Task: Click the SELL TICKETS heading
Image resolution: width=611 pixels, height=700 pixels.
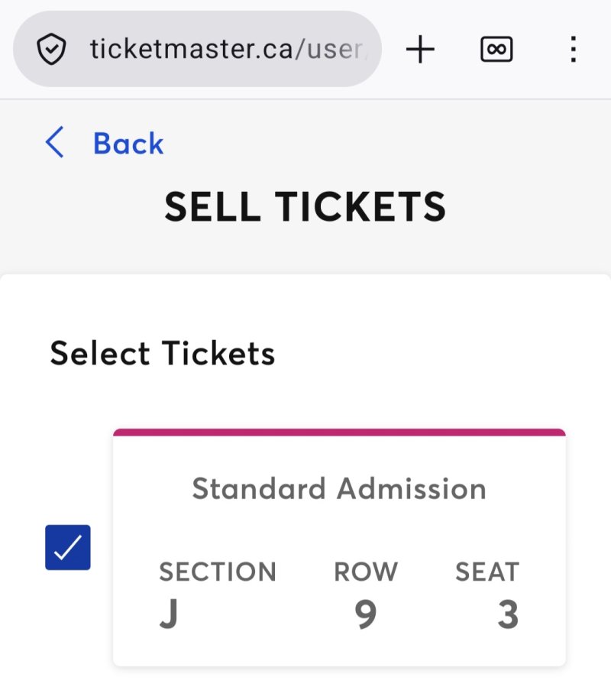Action: 305,206
